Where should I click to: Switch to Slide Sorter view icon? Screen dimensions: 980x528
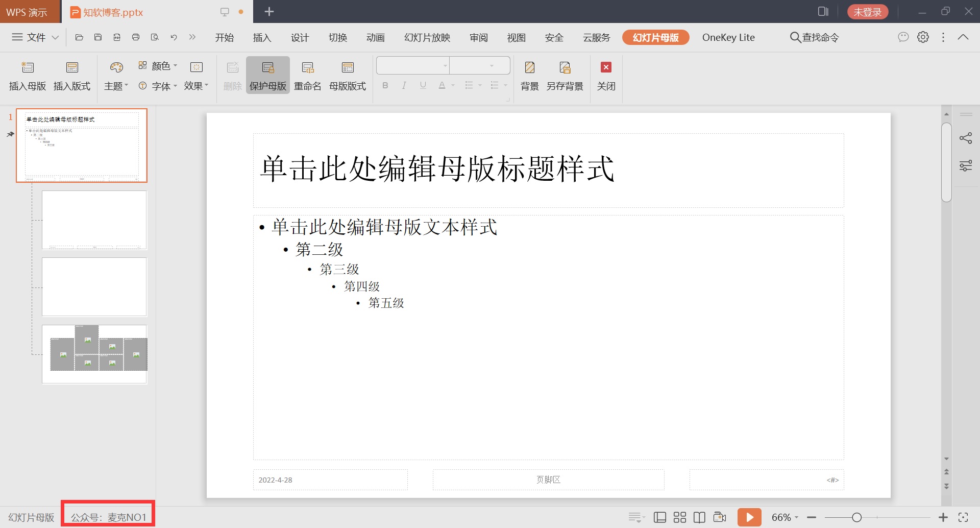coord(680,517)
